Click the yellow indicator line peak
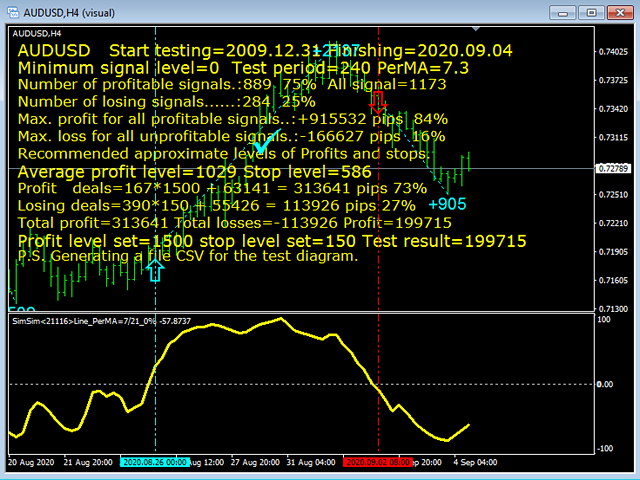Image resolution: width=640 pixels, height=480 pixels. (281, 318)
